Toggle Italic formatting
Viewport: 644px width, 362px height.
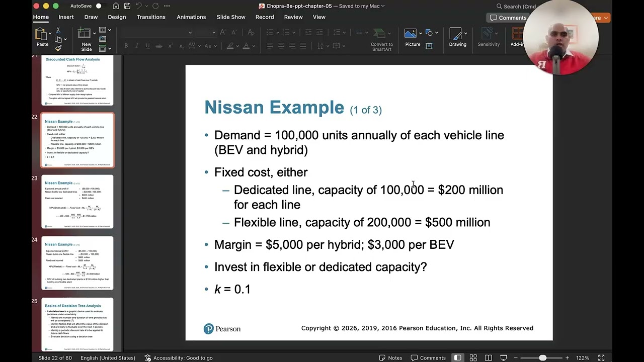click(136, 46)
